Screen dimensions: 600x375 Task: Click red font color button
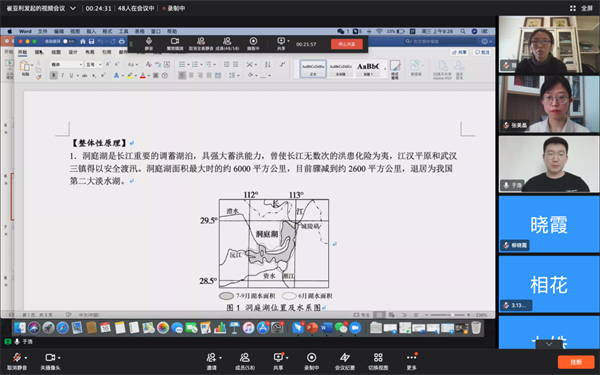click(143, 75)
